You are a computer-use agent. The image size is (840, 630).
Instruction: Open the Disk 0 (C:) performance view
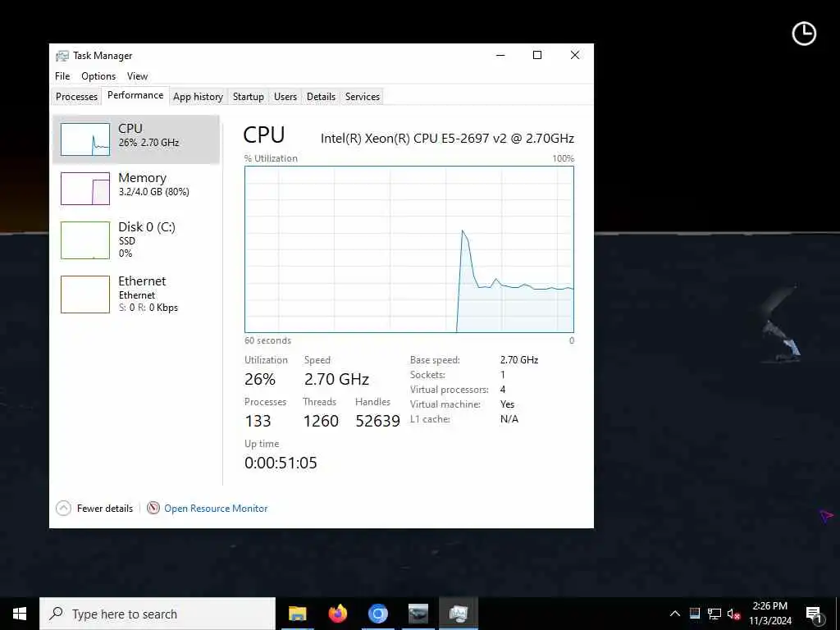point(137,240)
